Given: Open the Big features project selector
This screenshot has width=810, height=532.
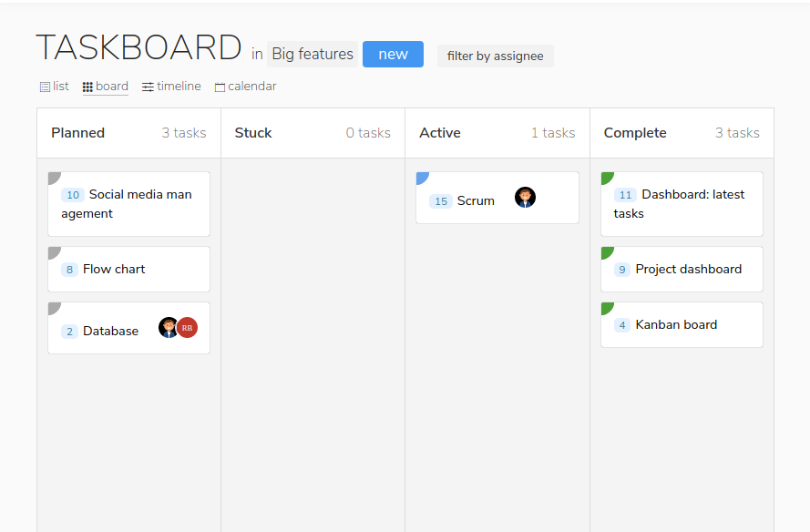Looking at the screenshot, I should (313, 55).
